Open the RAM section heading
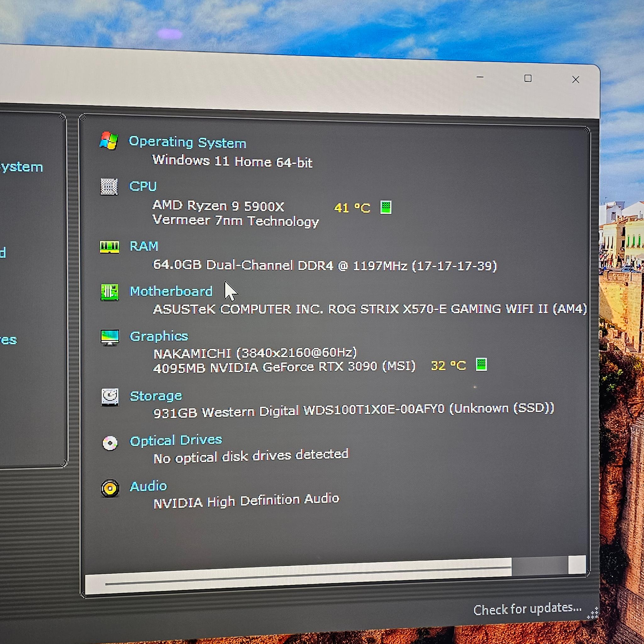The height and width of the screenshot is (644, 644). point(144,246)
